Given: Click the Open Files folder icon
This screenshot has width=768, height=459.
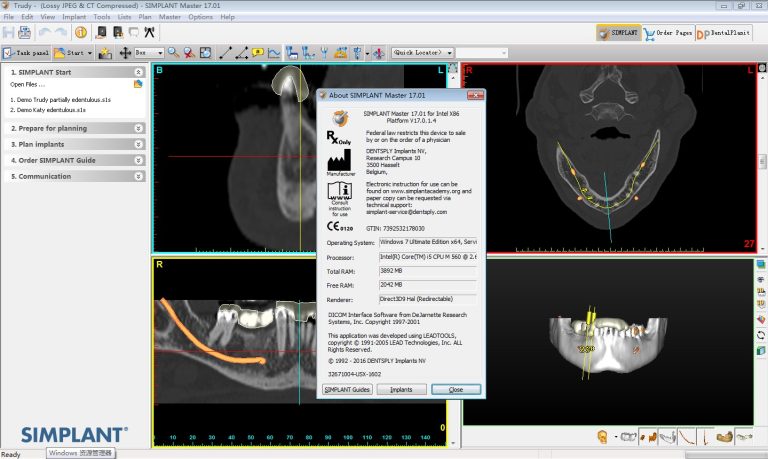Looking at the screenshot, I should [x=138, y=84].
